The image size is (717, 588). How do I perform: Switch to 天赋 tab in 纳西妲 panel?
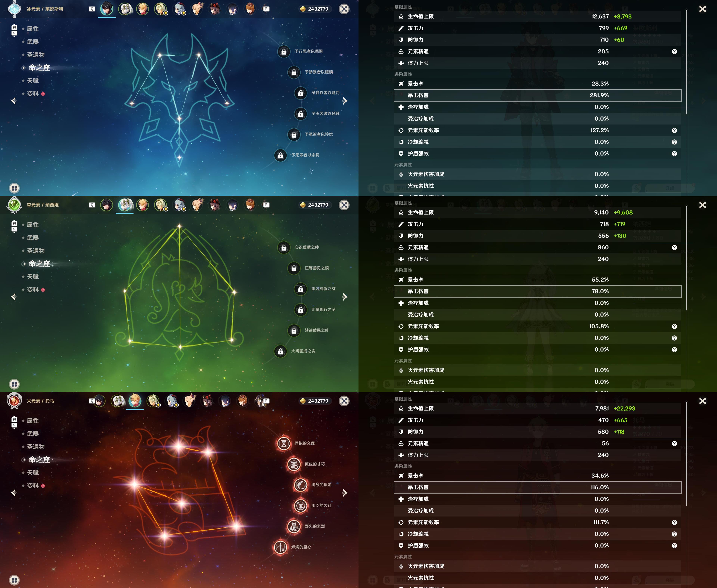tap(32, 277)
